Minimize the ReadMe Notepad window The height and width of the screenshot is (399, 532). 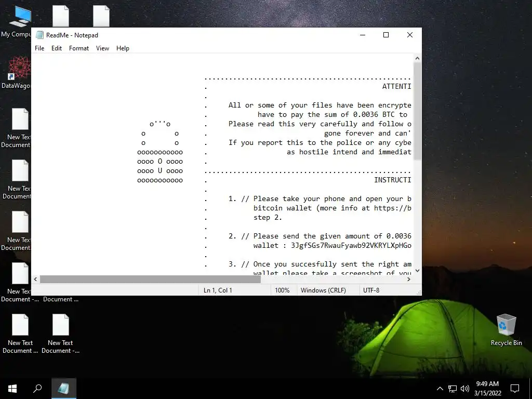[x=363, y=35]
